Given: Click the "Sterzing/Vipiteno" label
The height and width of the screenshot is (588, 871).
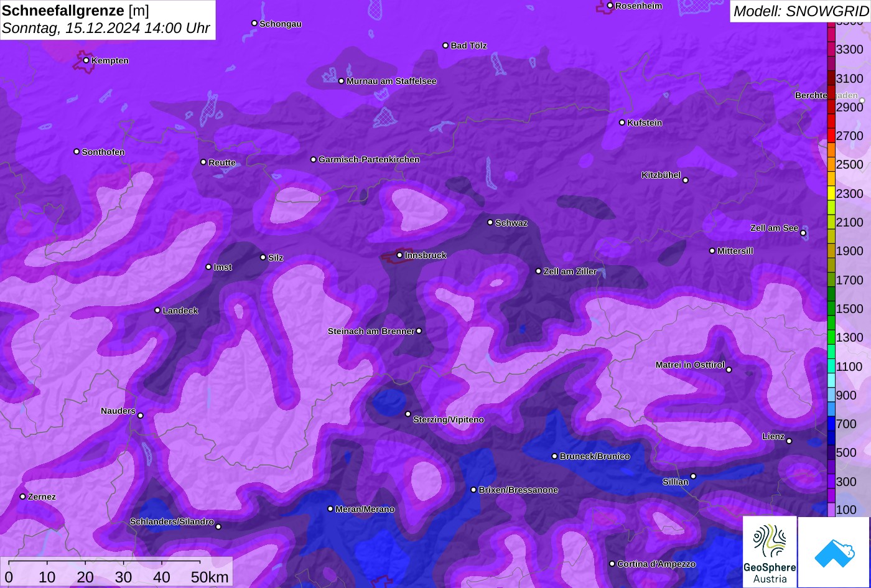Looking at the screenshot, I should pos(449,420).
